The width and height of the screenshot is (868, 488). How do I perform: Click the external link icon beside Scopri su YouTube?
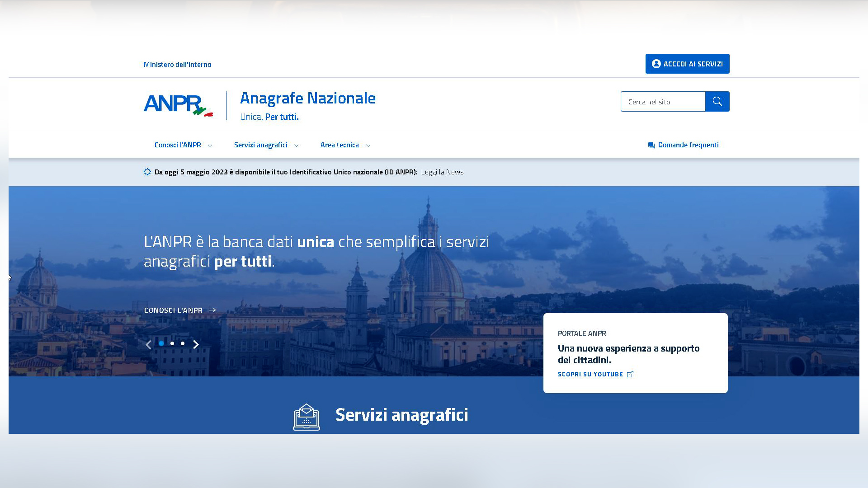click(x=630, y=374)
